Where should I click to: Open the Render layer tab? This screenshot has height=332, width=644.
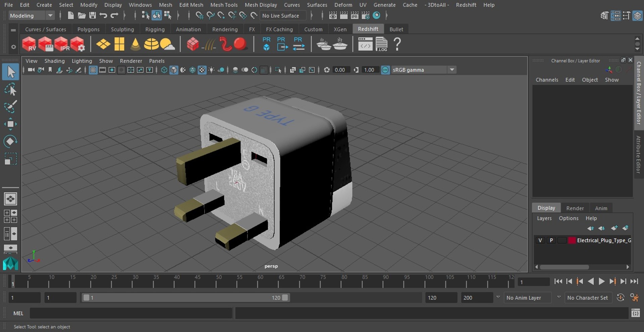coord(575,208)
